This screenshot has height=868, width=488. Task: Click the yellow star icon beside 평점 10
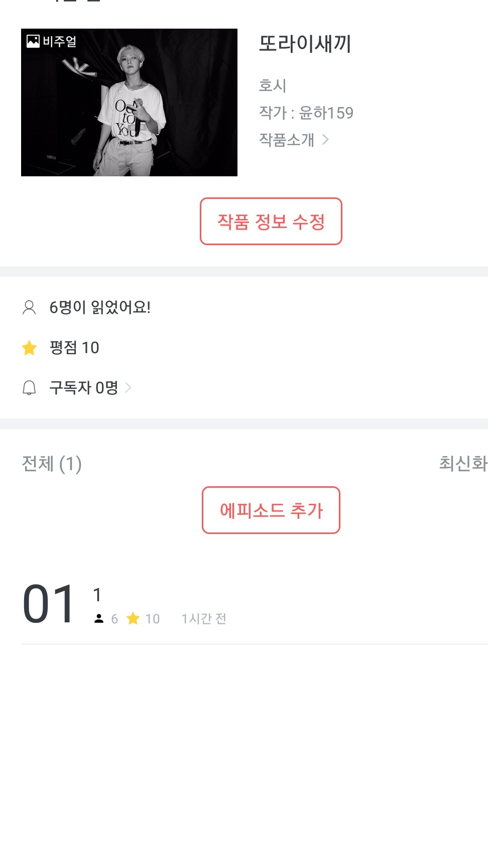click(x=30, y=348)
